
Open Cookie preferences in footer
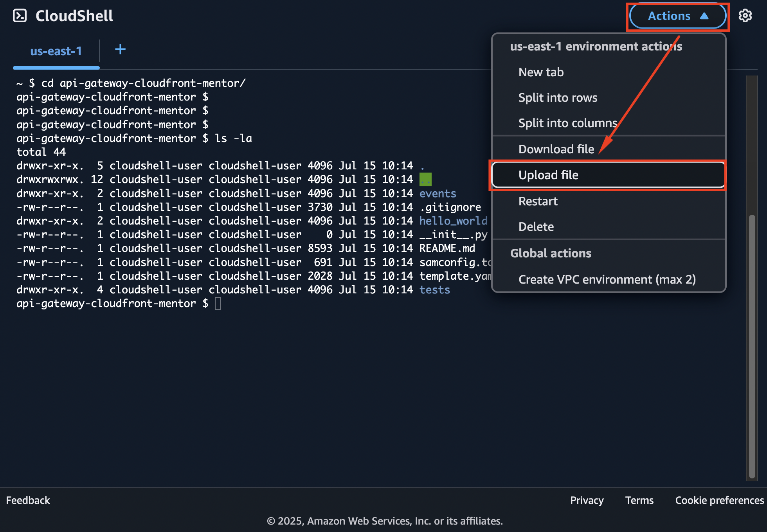(719, 500)
